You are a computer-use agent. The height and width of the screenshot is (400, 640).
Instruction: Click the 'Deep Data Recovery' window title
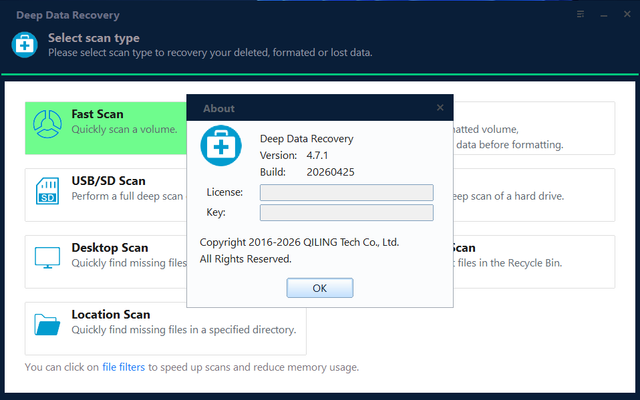click(x=68, y=15)
